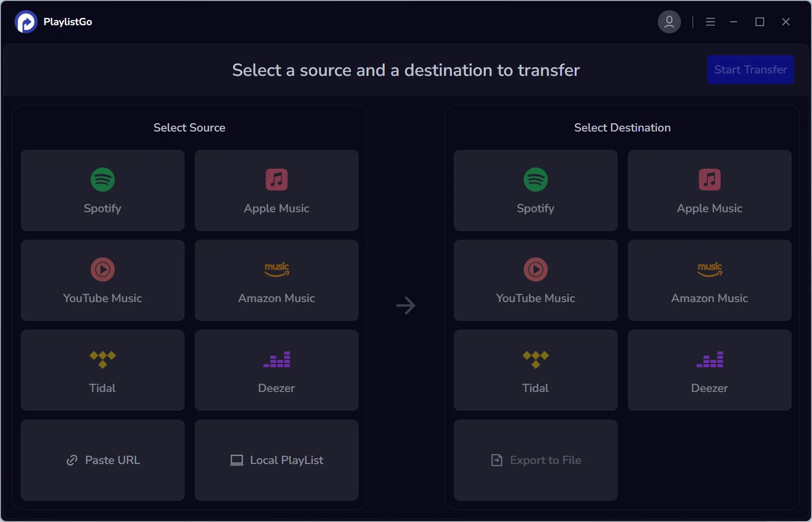Open the PlaylistGo logo icon
This screenshot has height=522, width=812.
[x=26, y=22]
